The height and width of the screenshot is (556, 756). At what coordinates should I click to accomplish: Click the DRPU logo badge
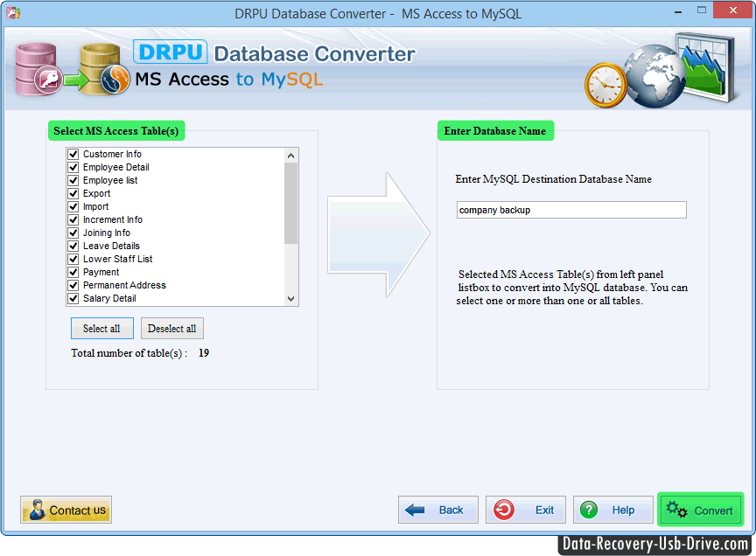171,52
